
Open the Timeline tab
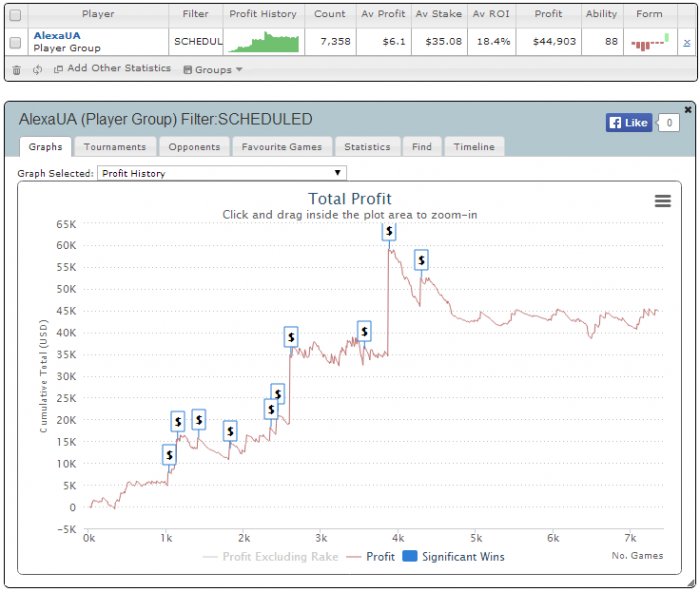tap(474, 147)
